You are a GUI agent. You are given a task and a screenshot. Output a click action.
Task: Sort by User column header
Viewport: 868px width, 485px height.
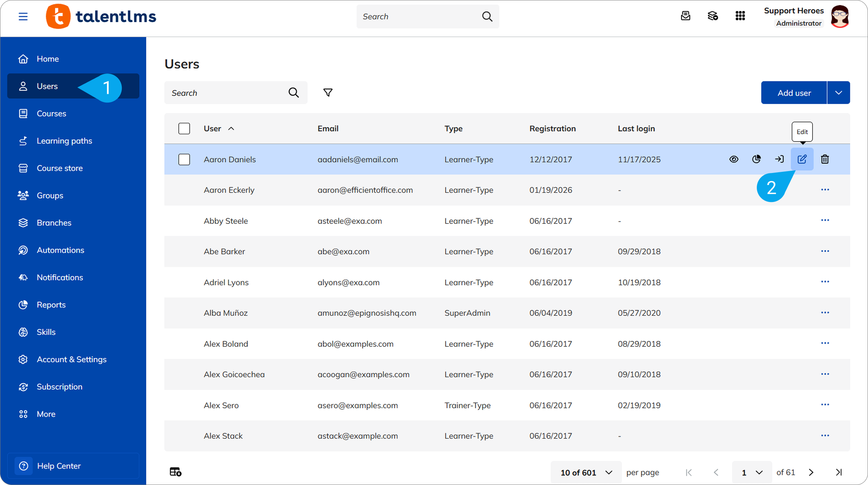coord(219,129)
